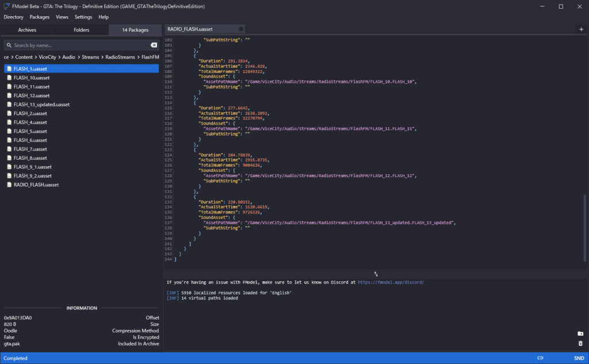Image resolution: width=589 pixels, height=364 pixels.
Task: Click the Duration 291.3814 value
Action: point(238,61)
